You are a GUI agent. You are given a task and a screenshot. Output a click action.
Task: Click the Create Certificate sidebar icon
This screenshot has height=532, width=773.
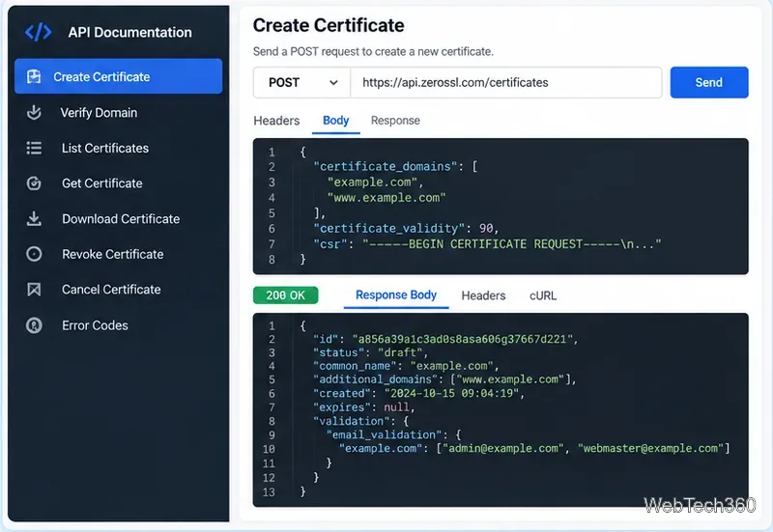coord(34,76)
